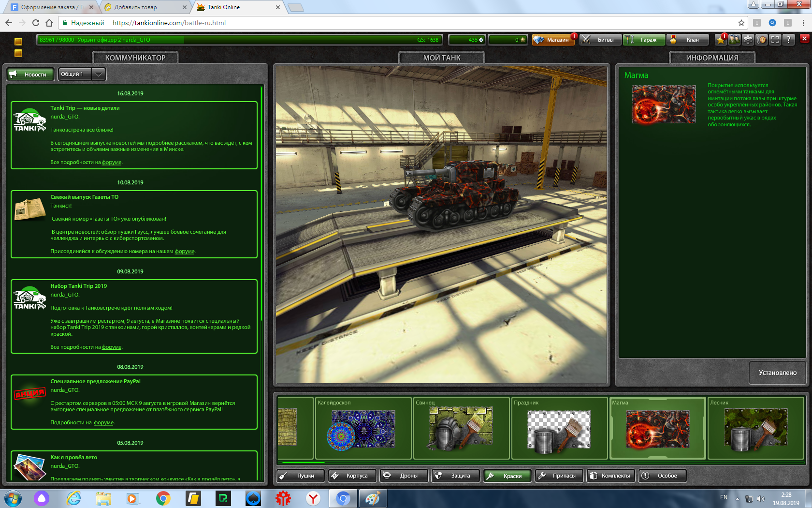
Task: Open форуме link in Газеты ТО post
Action: point(185,251)
